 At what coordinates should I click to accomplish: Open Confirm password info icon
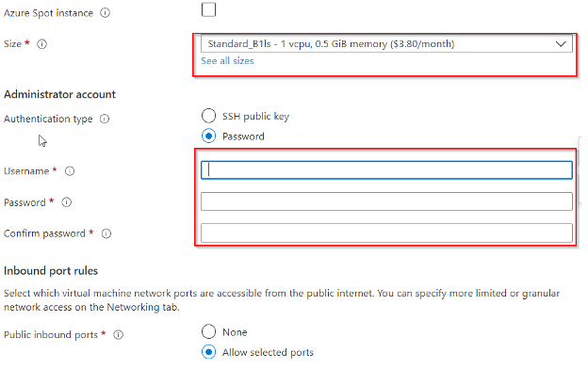[106, 233]
